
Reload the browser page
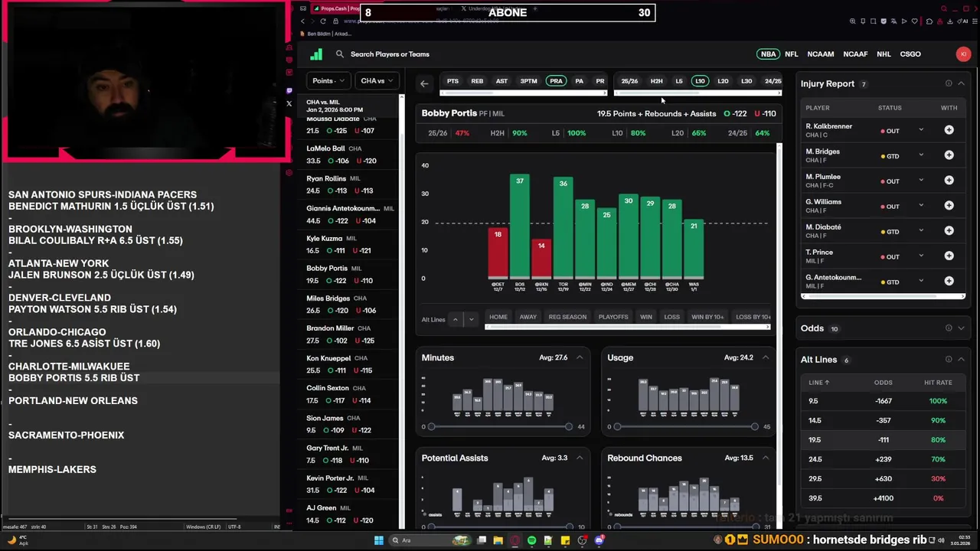[323, 21]
